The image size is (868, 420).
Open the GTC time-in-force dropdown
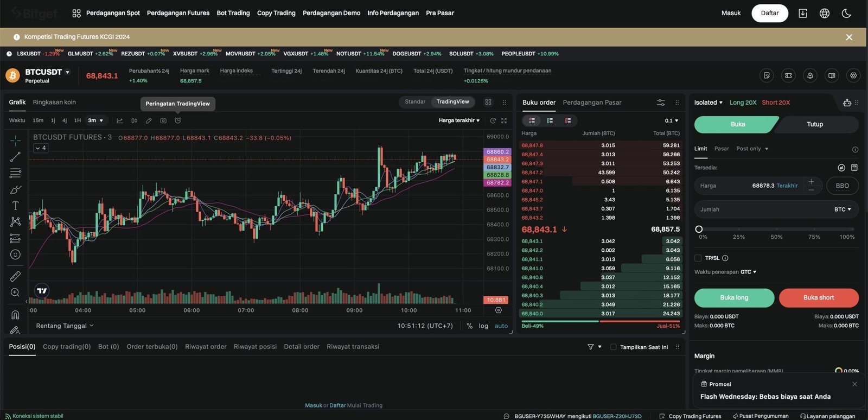(749, 272)
